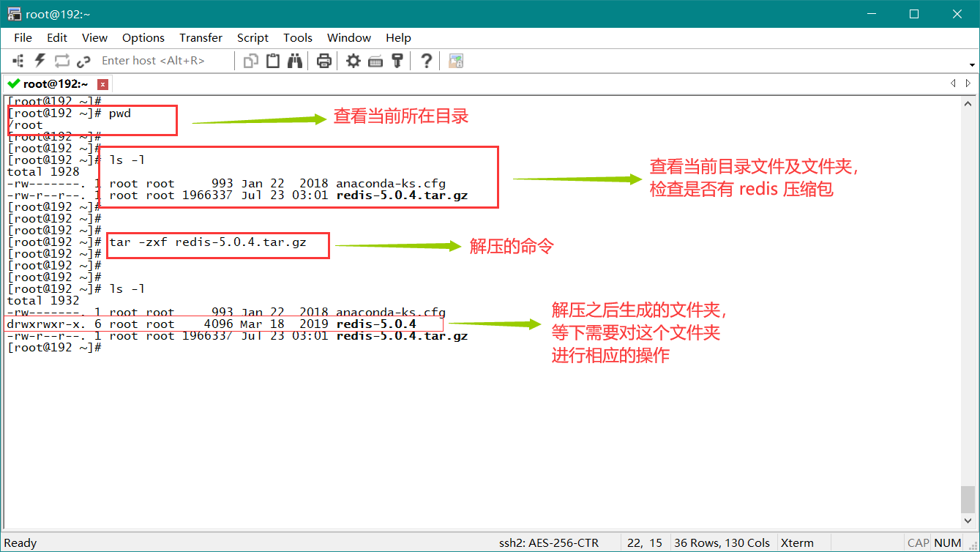
Task: Open the toolbar overflow dropdown arrow
Action: 971,63
